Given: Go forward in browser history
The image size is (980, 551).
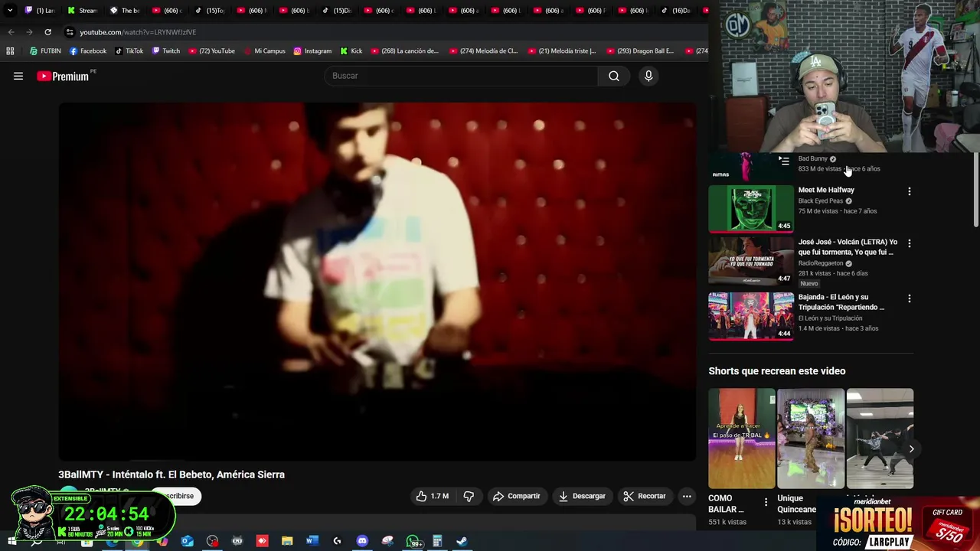Looking at the screenshot, I should [29, 32].
